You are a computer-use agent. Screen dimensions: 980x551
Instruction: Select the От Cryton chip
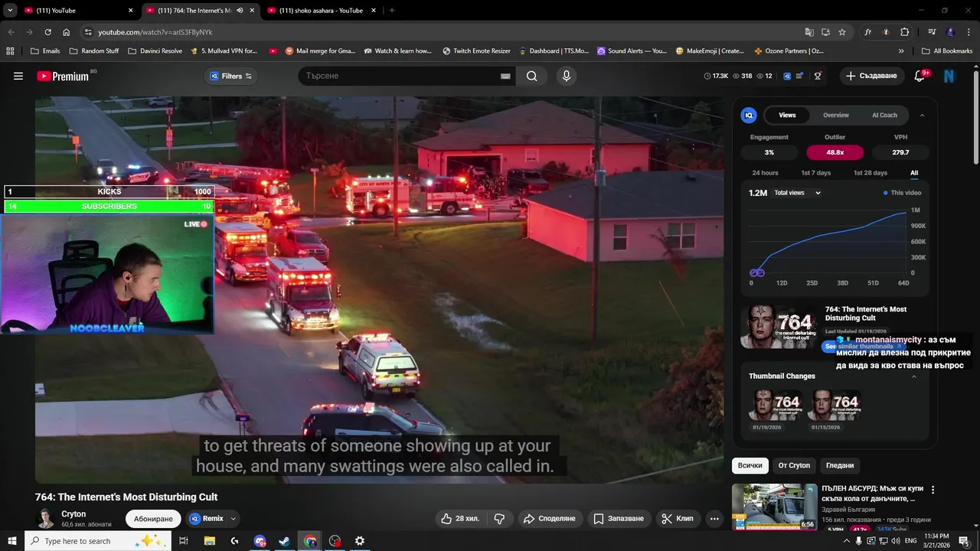[x=794, y=465]
